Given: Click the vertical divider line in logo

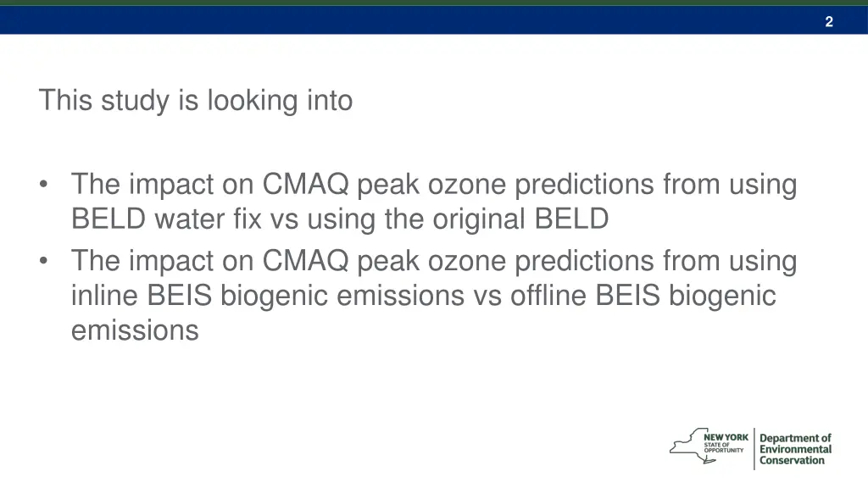Looking at the screenshot, I should tap(754, 448).
